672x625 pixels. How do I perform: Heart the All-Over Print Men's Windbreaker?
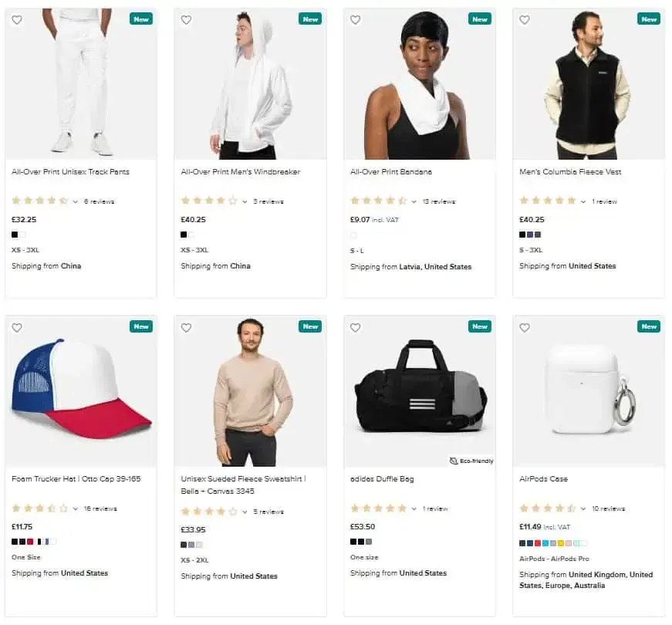coord(186,20)
